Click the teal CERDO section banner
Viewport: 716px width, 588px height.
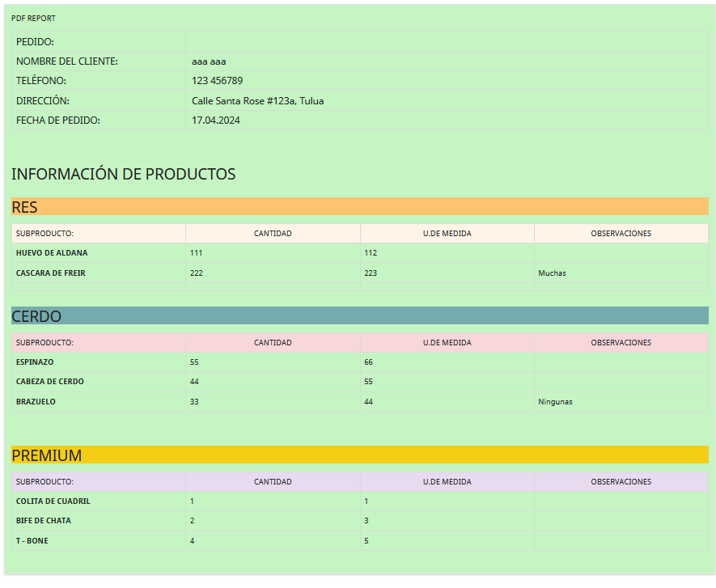point(359,315)
